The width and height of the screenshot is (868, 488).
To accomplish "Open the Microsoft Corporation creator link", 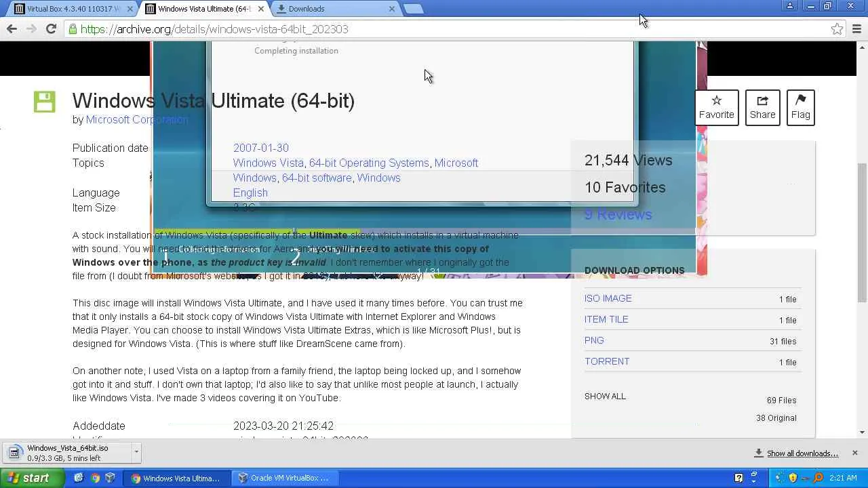I will [x=137, y=119].
